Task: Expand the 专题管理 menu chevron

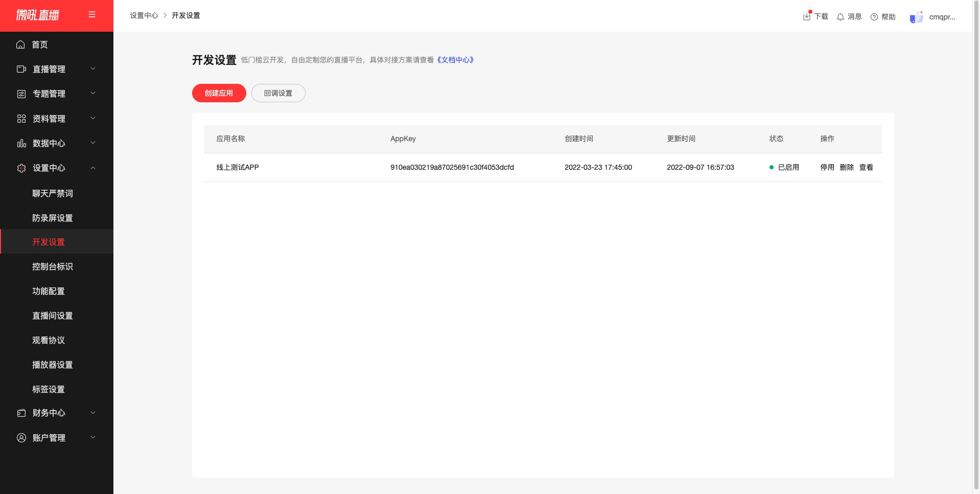Action: (x=93, y=93)
